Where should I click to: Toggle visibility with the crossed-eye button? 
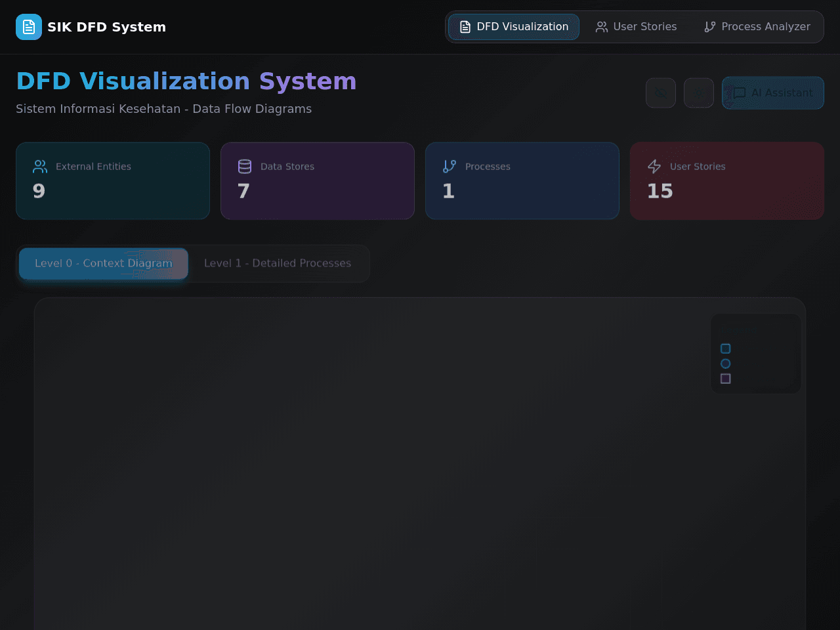tap(661, 93)
